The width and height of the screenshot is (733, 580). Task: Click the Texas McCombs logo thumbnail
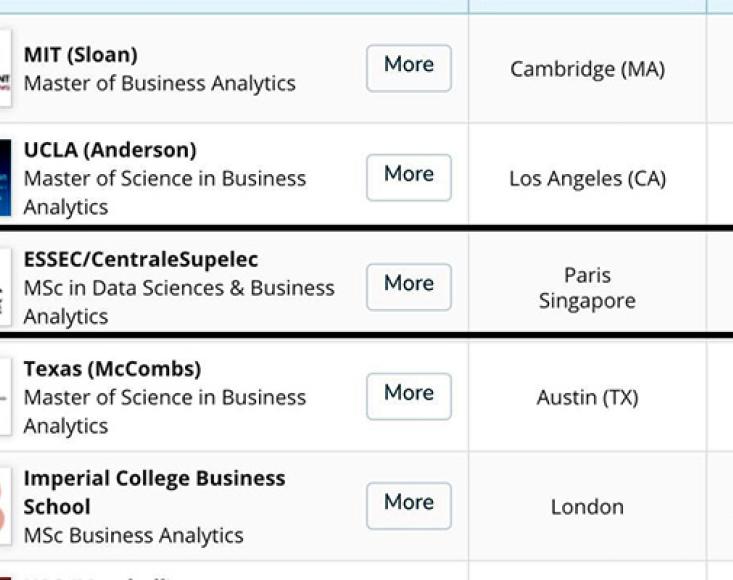[5, 396]
